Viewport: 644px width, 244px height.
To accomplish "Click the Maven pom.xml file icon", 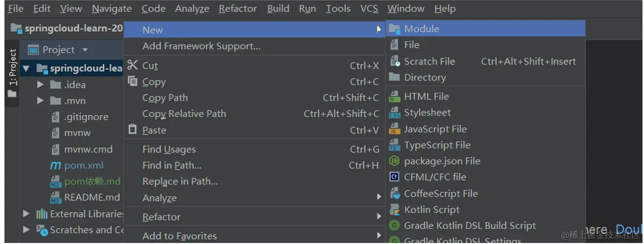I will pyautogui.click(x=56, y=166).
